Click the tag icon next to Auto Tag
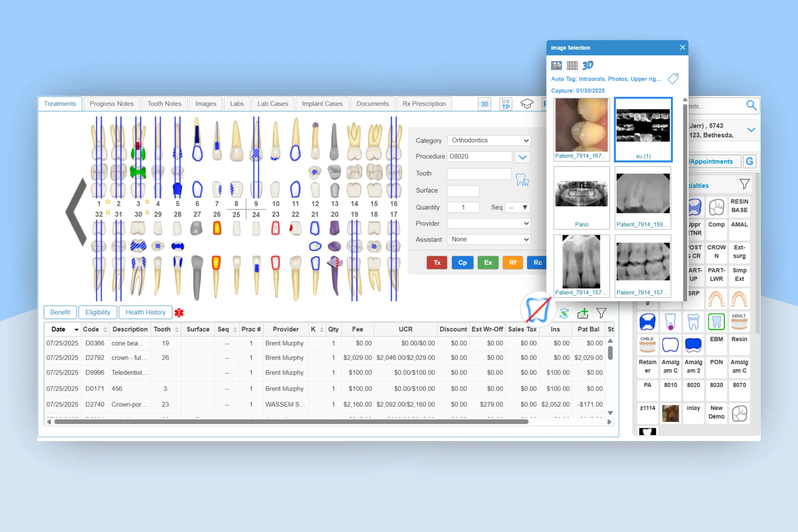The width and height of the screenshot is (798, 532). coord(674,79)
